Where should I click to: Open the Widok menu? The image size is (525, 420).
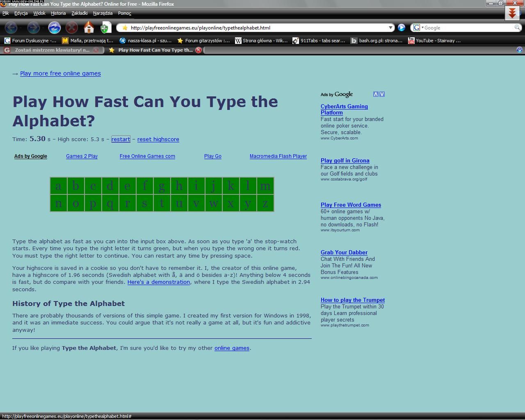click(39, 13)
